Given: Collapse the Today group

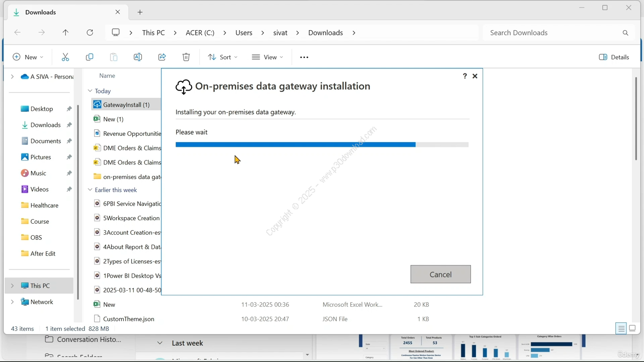Looking at the screenshot, I should 90,91.
